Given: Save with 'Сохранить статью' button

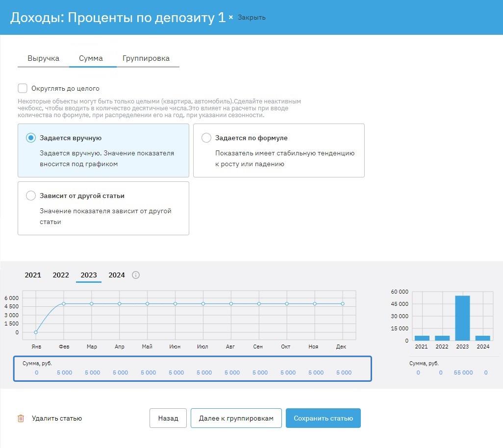Looking at the screenshot, I should (323, 418).
